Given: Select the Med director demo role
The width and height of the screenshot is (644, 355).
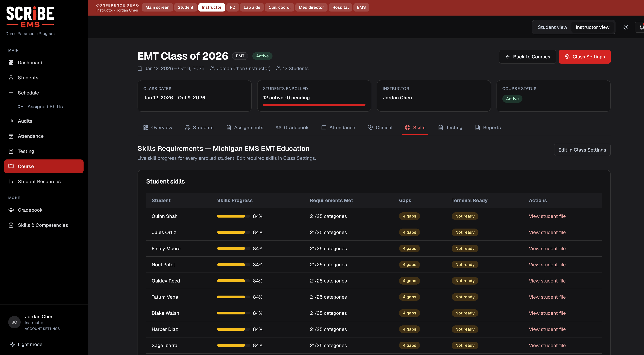Looking at the screenshot, I should tap(311, 7).
